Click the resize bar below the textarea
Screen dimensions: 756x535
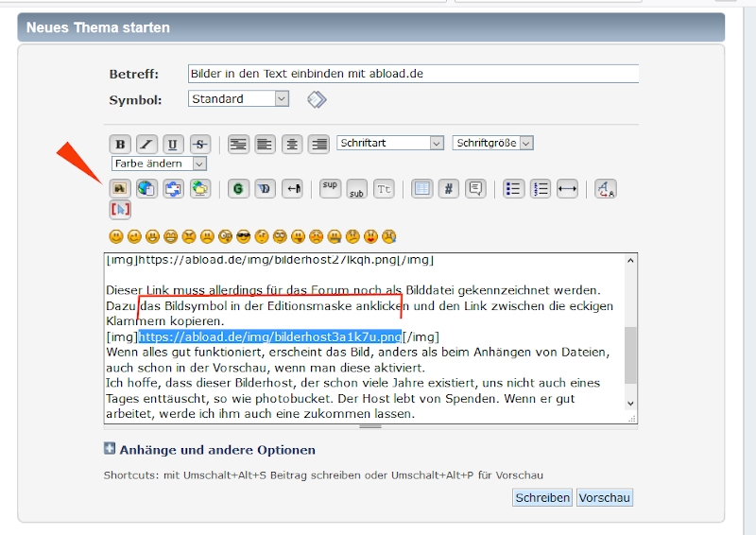click(370, 426)
